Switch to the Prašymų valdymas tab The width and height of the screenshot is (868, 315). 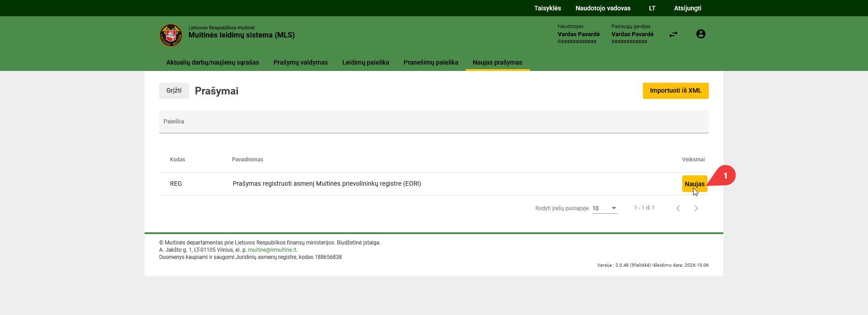(301, 62)
